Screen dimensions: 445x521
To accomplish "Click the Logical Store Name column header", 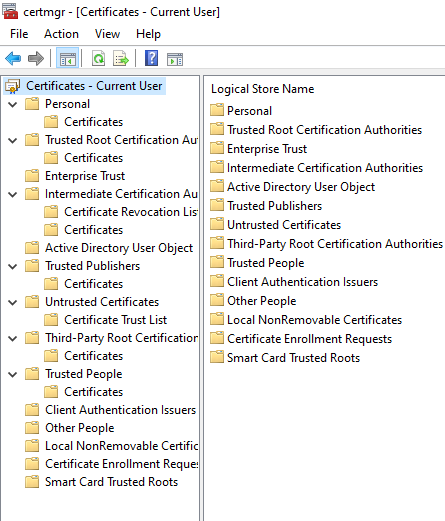I will pos(262,89).
